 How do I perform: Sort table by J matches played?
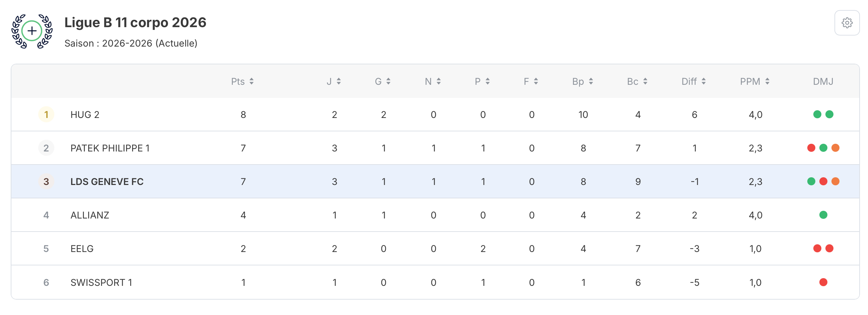[x=334, y=81]
